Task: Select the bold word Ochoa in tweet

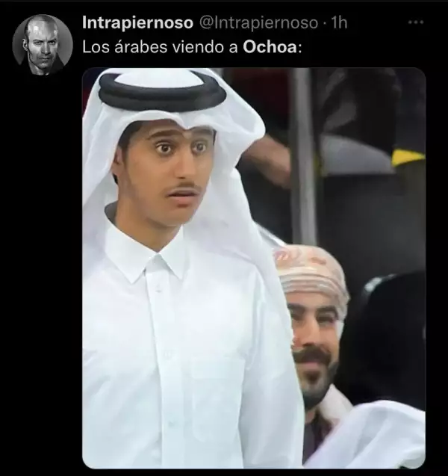Action: coord(270,47)
